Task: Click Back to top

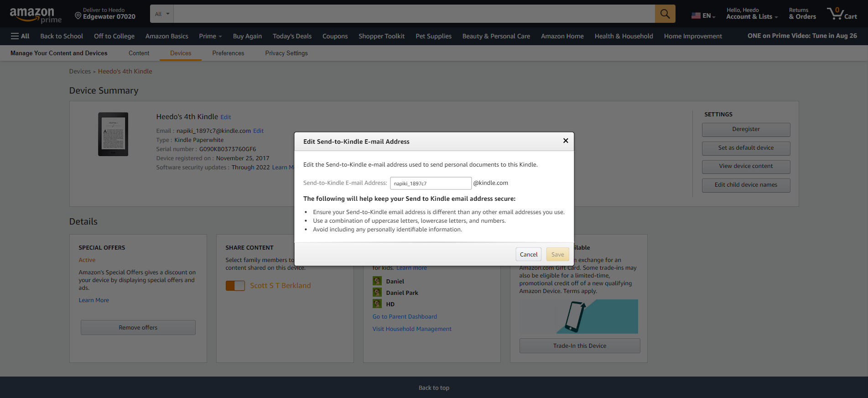Action: coord(434,388)
